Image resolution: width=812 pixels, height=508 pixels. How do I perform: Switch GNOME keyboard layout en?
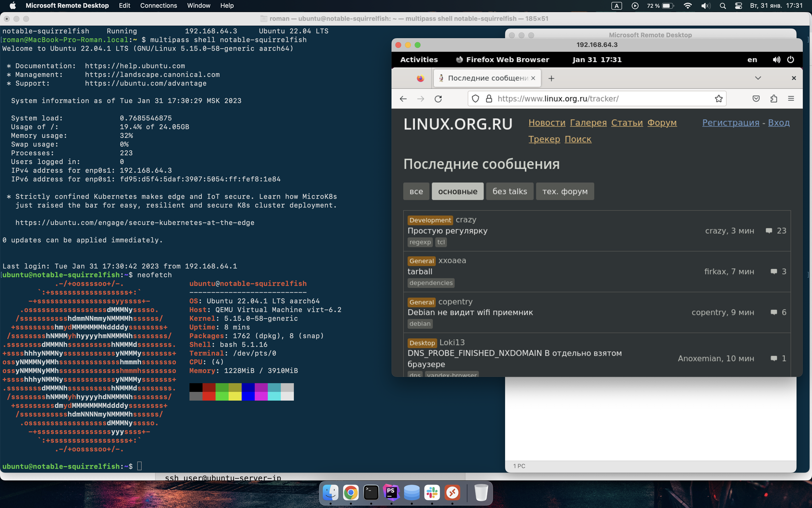752,60
